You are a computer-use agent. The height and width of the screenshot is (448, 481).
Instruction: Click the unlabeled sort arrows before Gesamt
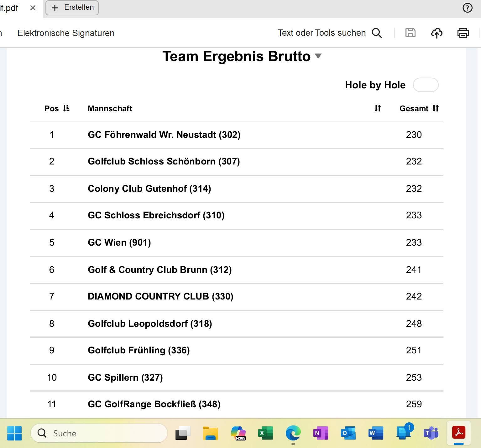pos(378,108)
